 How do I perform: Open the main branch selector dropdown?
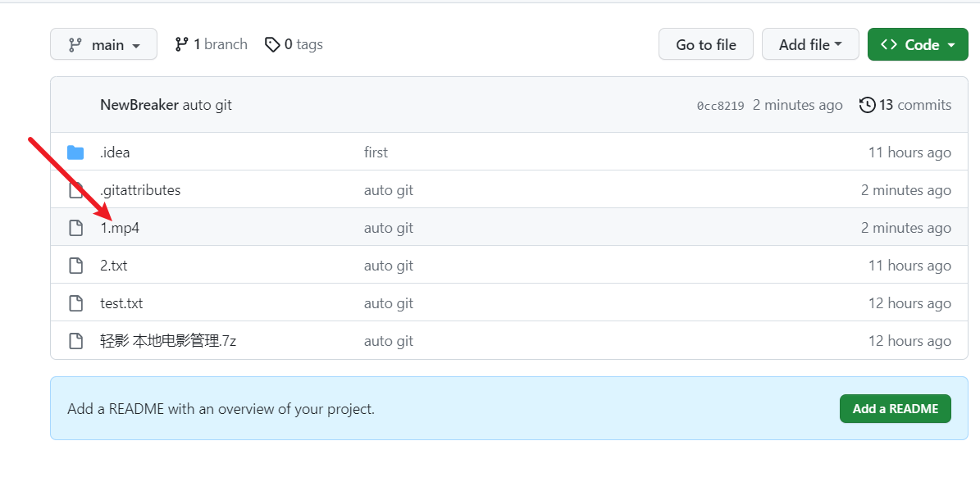(103, 43)
